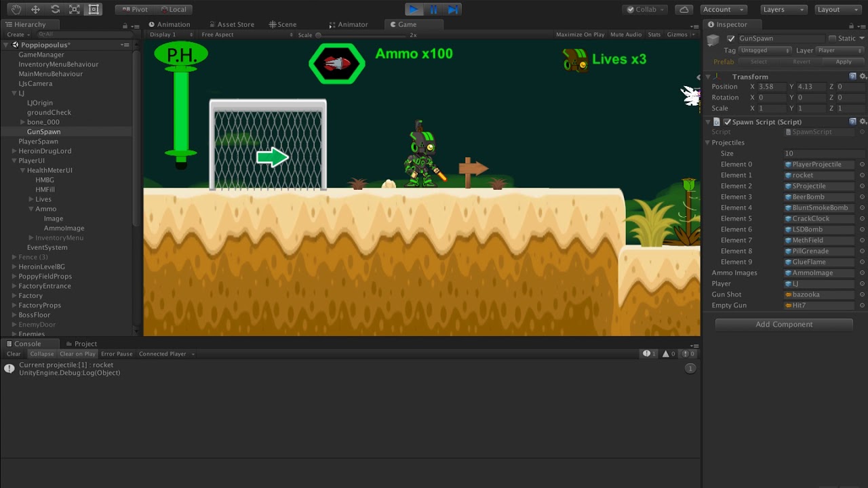Screen dimensions: 868x488
Task: Clear the Console log
Action: [14, 354]
